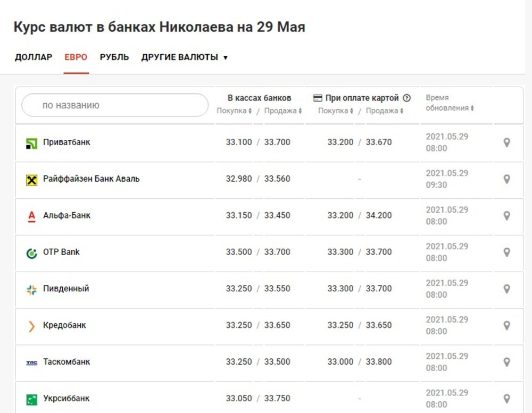
Task: Click the card payment help icon
Action: (406, 98)
